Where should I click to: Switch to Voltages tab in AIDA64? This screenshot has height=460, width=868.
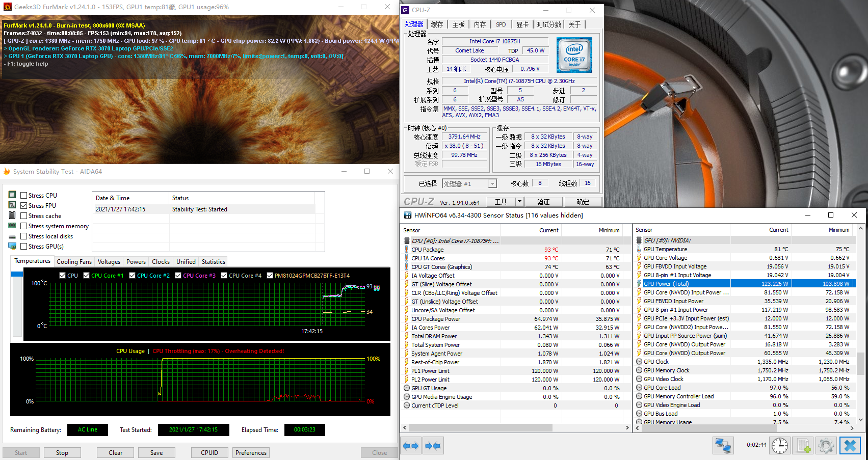point(109,262)
